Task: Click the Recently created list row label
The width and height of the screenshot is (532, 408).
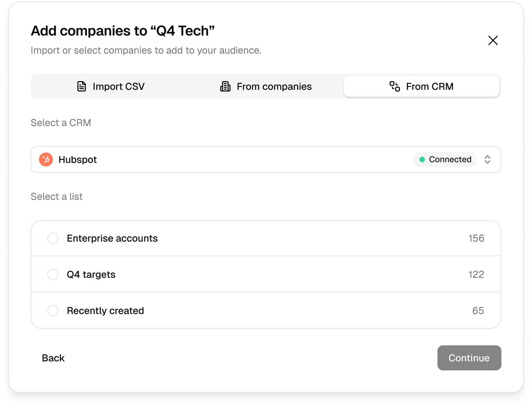Action: [105, 311]
